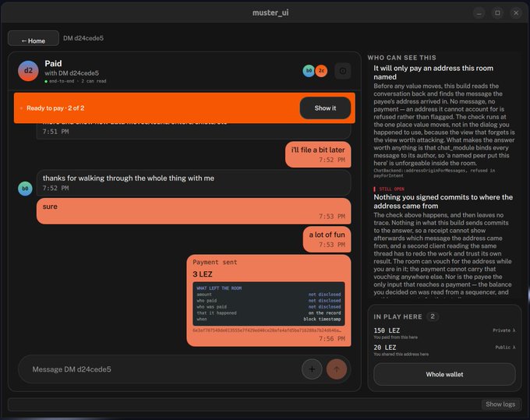
Task: Click the 'sure' message bubble
Action: [193, 211]
